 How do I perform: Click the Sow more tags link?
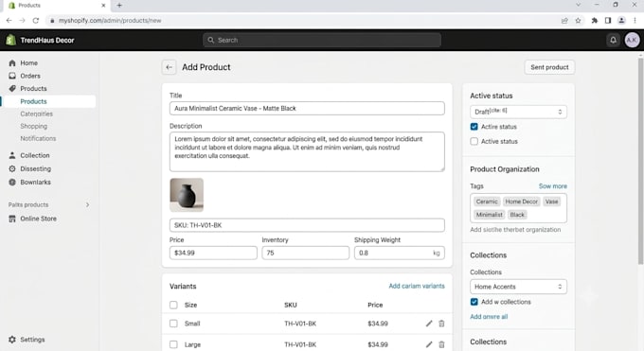553,186
